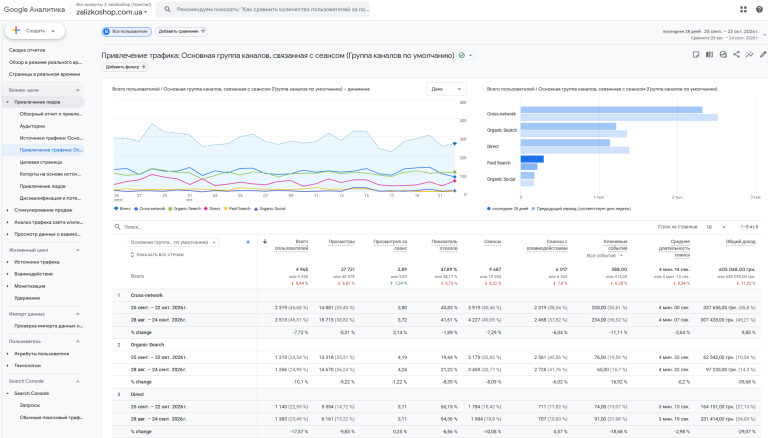This screenshot has width=768, height=438.
Task: Click the colorful plus icon on Создать
Action: click(16, 30)
